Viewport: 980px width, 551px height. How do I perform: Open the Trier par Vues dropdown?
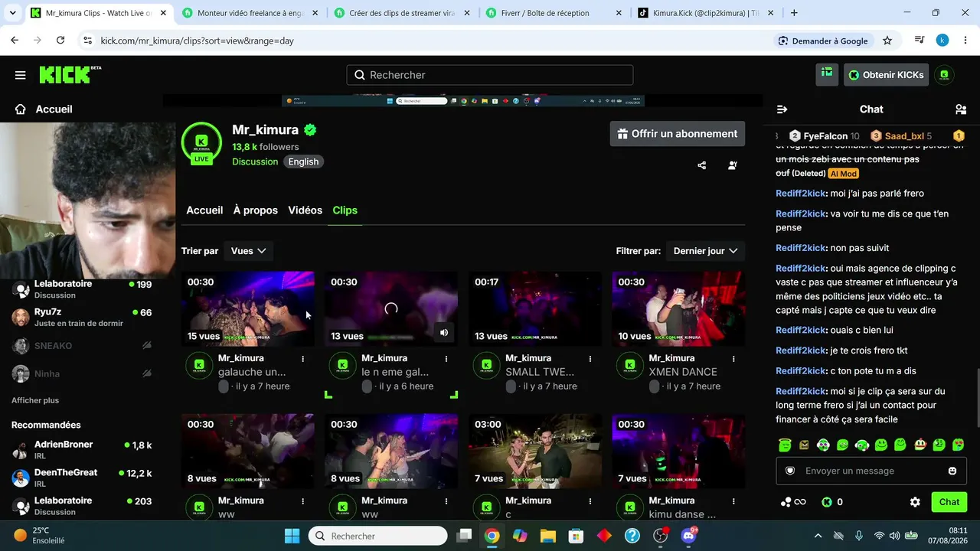[x=249, y=251]
